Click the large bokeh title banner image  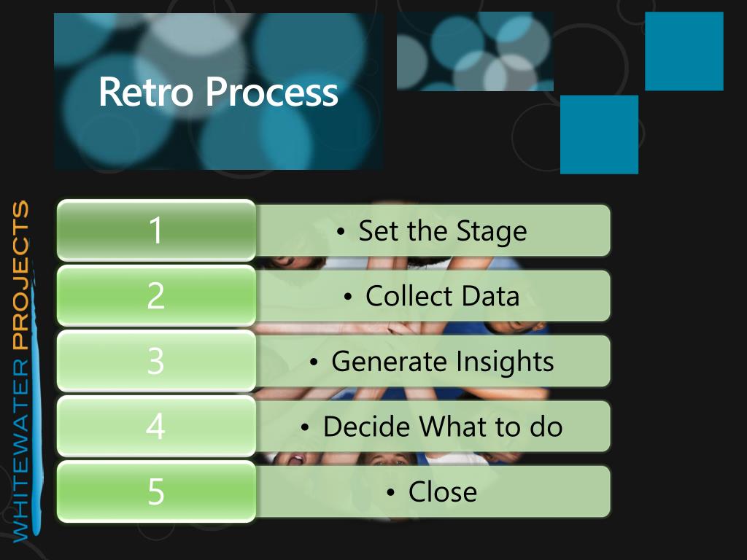219,91
